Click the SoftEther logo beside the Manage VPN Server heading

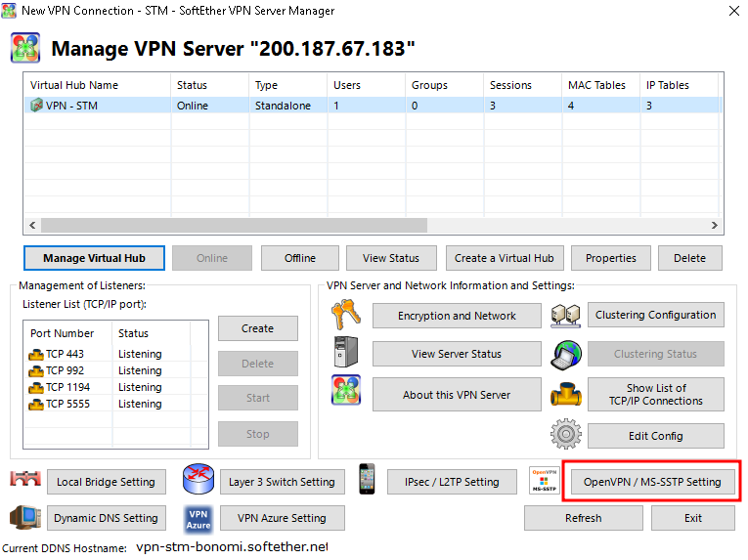click(25, 48)
